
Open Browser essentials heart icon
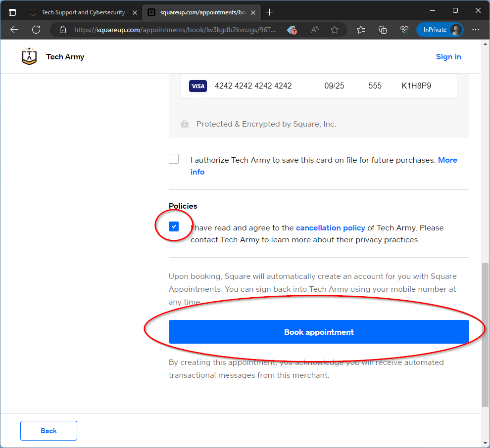(x=404, y=30)
